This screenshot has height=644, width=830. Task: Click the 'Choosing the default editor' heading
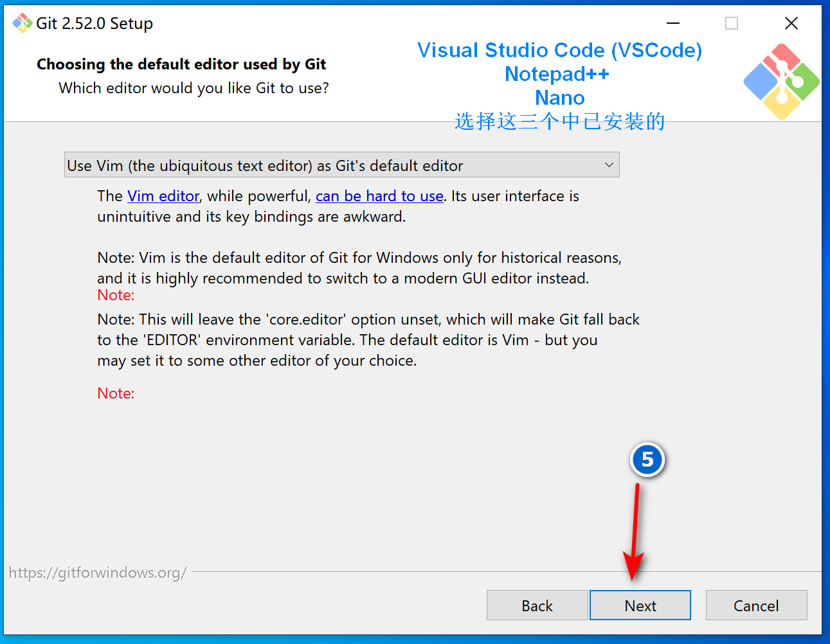coord(181,64)
